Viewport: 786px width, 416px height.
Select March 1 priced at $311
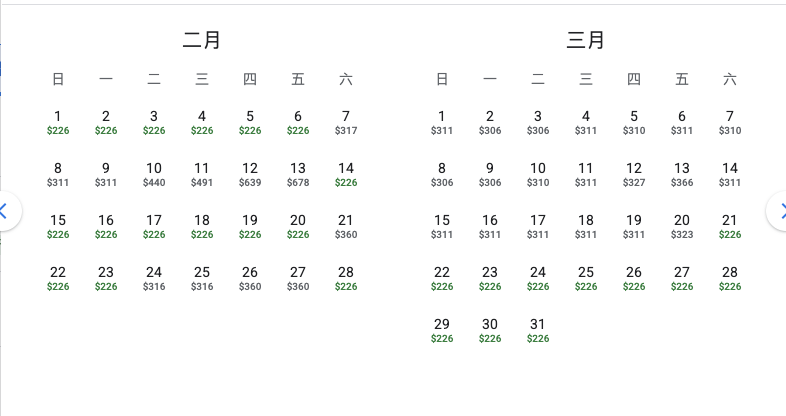[442, 122]
